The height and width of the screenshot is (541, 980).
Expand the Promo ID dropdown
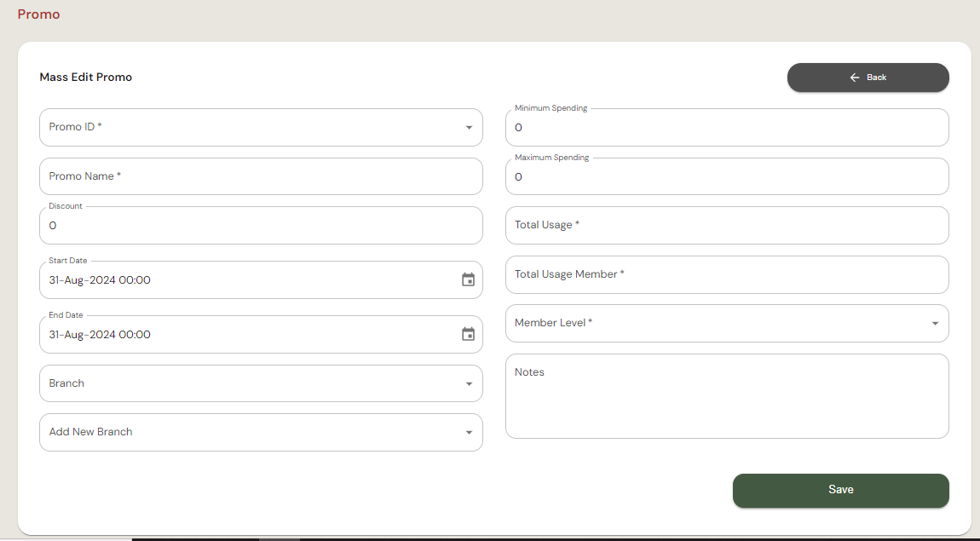[x=468, y=128]
